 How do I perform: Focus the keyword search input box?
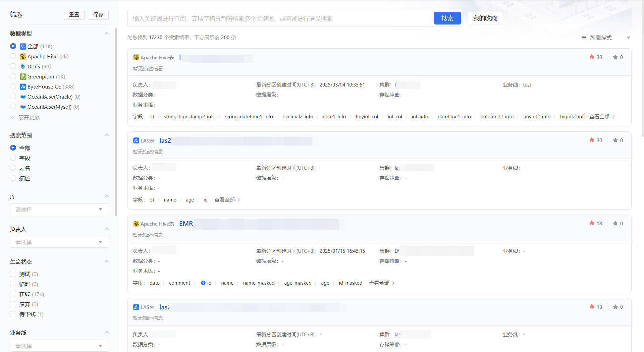coord(280,18)
